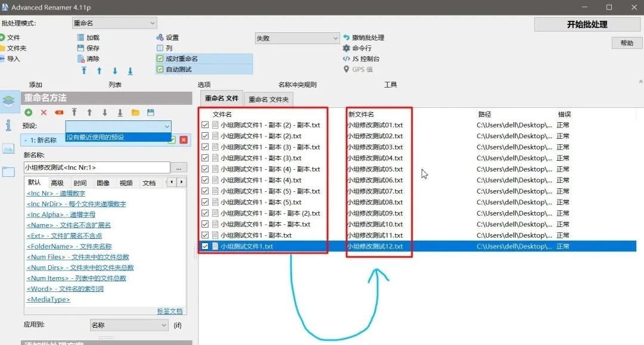The height and width of the screenshot is (345, 644).
Task: Open the JS 控制台 console
Action: (x=361, y=58)
